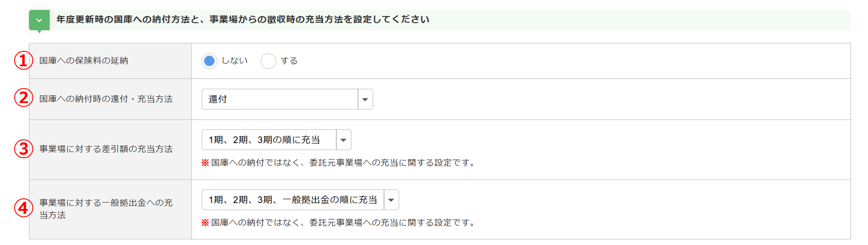Screen dimensions: 868x245
Task: Click the red circled number 1 marker
Action: tap(24, 61)
